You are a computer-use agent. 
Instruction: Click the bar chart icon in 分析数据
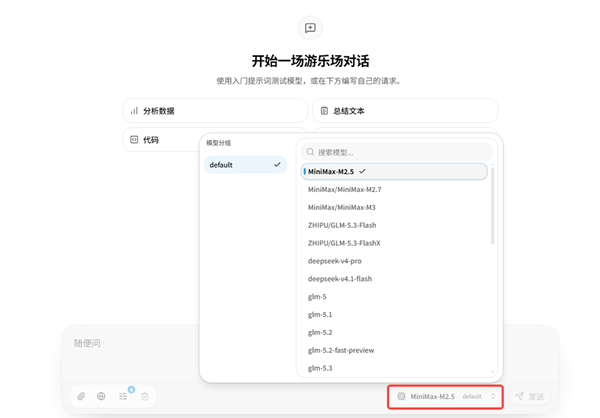(134, 111)
